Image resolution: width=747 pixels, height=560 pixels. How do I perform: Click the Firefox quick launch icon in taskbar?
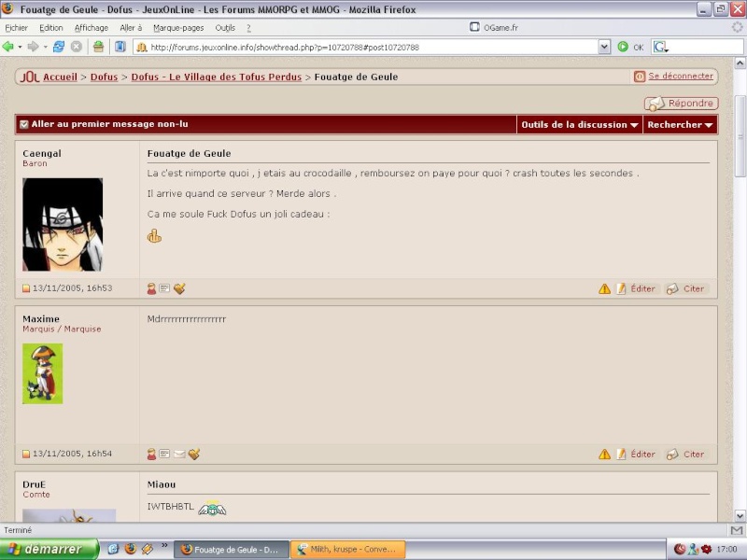point(130,549)
